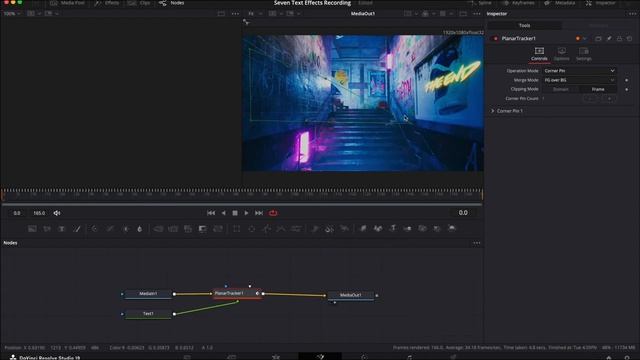640x360 pixels.
Task: Add a Paint node from toolbar
Action: (x=77, y=229)
